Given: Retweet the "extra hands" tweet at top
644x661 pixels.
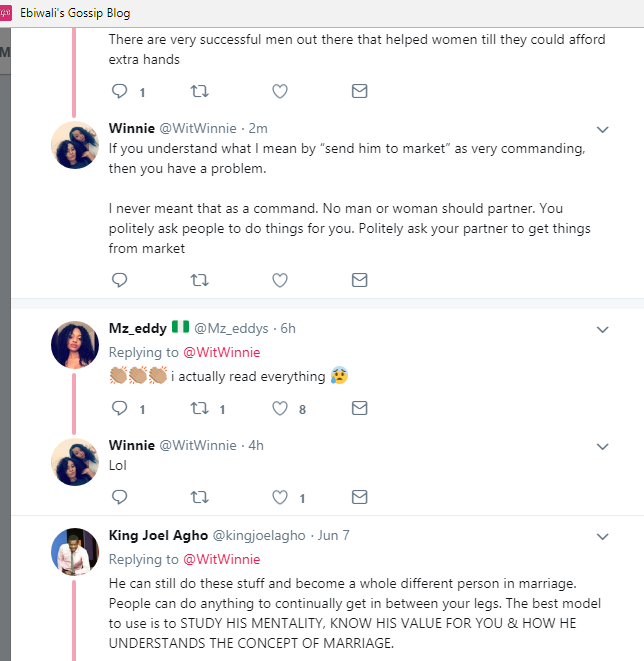Looking at the screenshot, I should pyautogui.click(x=199, y=91).
